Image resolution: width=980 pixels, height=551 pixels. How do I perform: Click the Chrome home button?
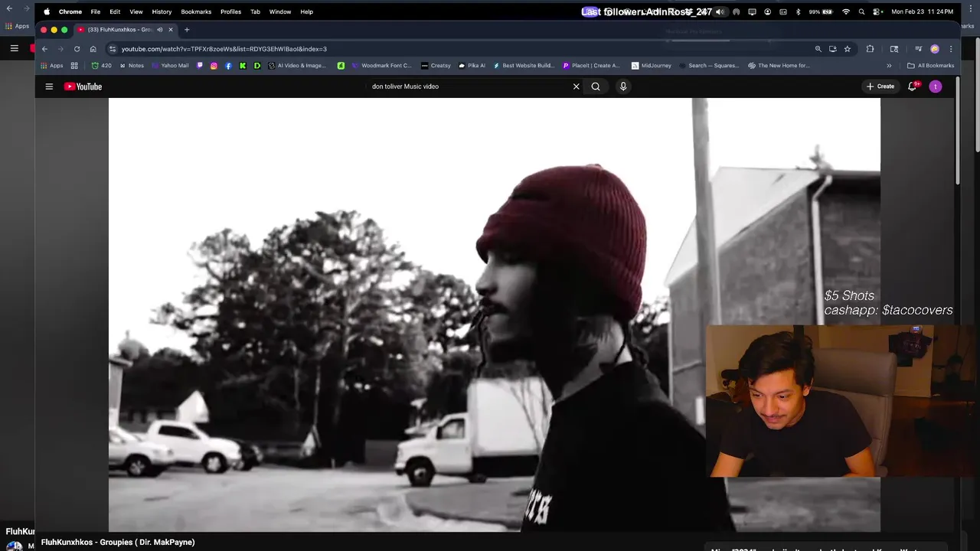[x=93, y=49]
